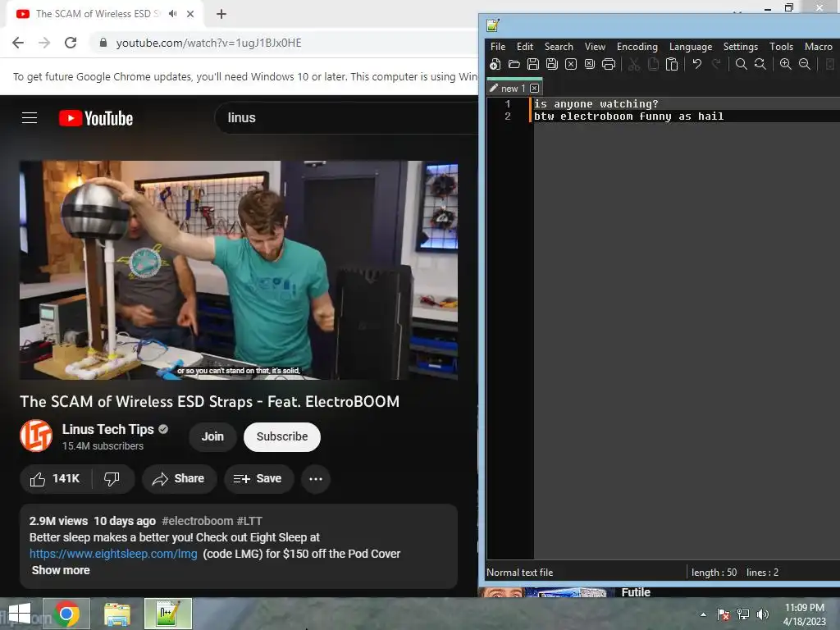Mute the tab via the speaker icon
The width and height of the screenshot is (840, 630).
[172, 14]
